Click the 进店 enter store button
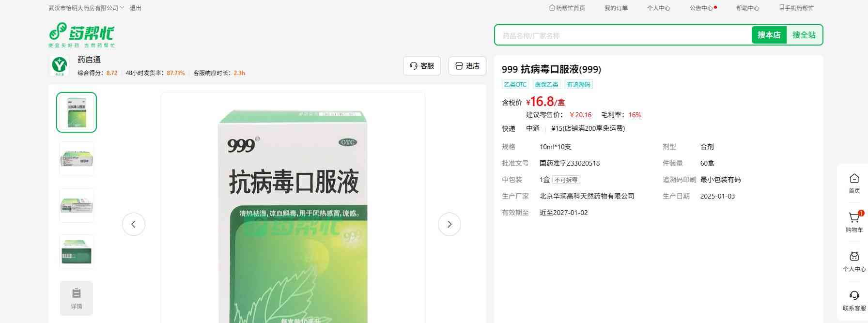 467,66
